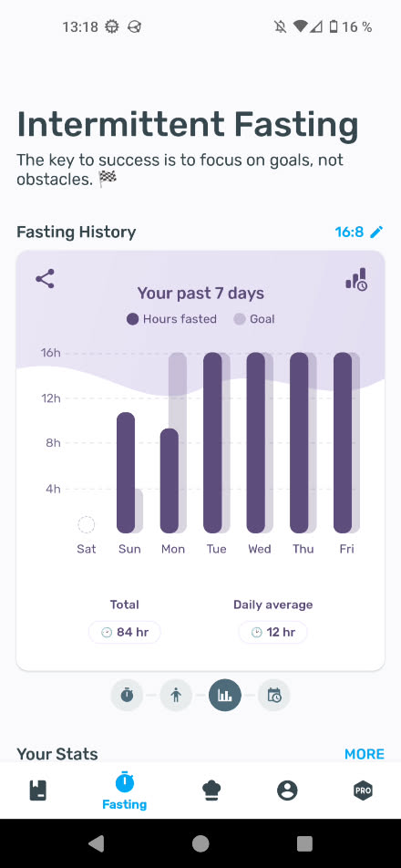Open the diary bookmark tab
This screenshot has width=401, height=868.
[x=37, y=790]
